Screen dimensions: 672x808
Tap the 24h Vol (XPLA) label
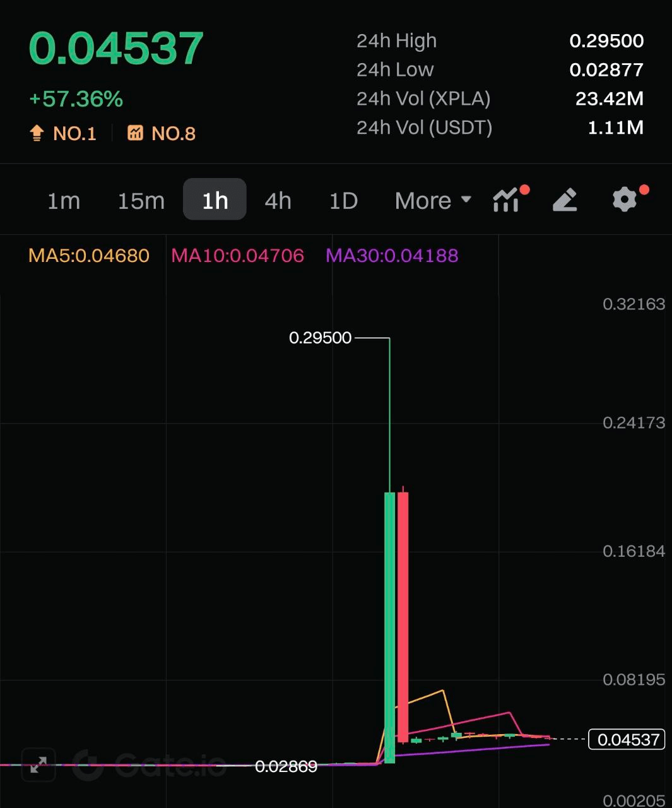coord(423,99)
